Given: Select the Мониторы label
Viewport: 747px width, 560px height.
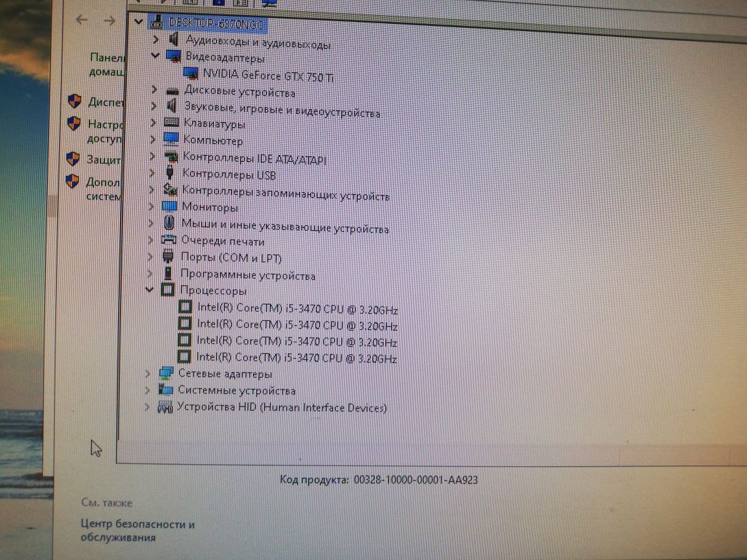Looking at the screenshot, I should coord(209,207).
